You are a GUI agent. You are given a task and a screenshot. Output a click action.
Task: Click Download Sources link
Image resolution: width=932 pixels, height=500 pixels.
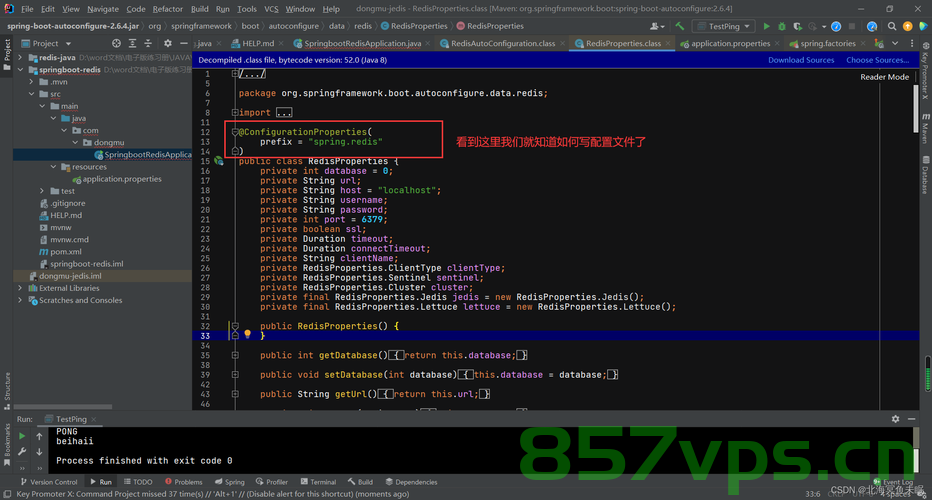tap(801, 60)
